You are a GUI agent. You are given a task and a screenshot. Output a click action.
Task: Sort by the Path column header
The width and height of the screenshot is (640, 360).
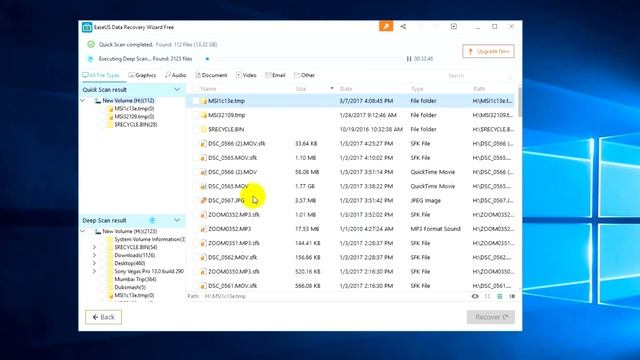pos(479,89)
